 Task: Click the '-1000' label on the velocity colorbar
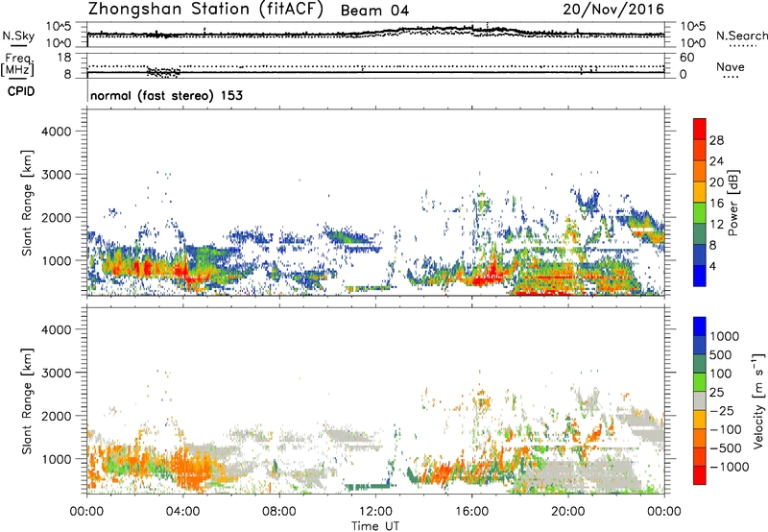(730, 467)
